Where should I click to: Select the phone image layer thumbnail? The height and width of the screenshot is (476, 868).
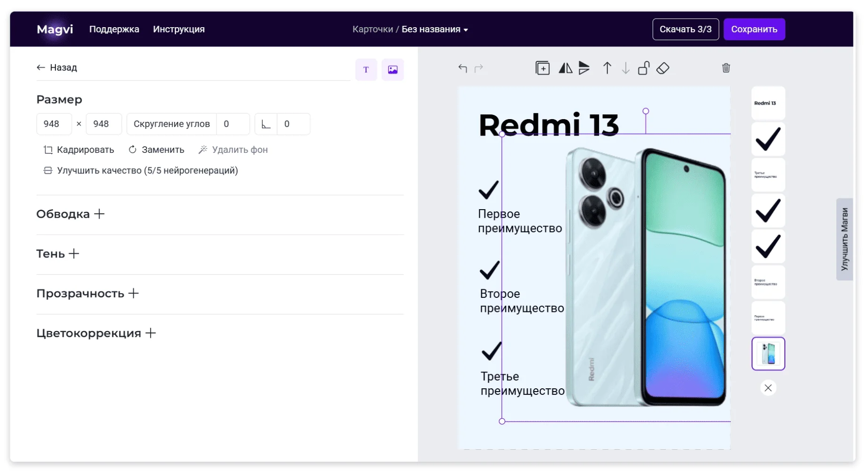pos(768,354)
